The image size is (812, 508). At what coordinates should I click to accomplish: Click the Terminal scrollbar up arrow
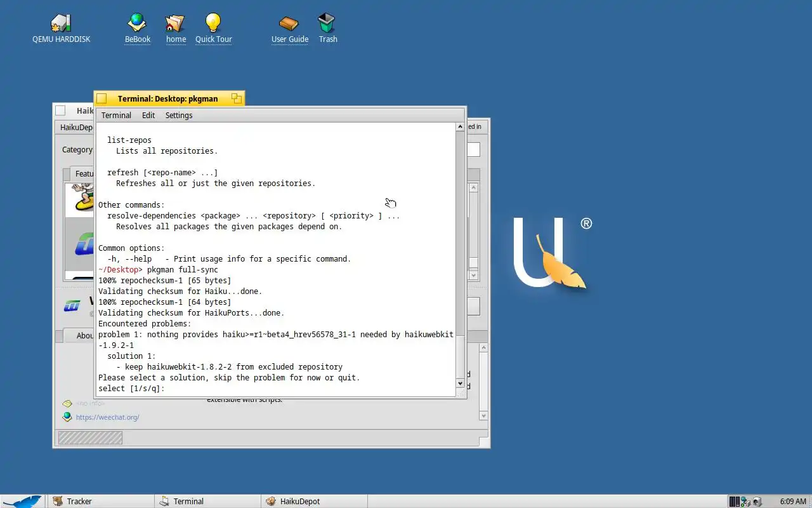461,127
